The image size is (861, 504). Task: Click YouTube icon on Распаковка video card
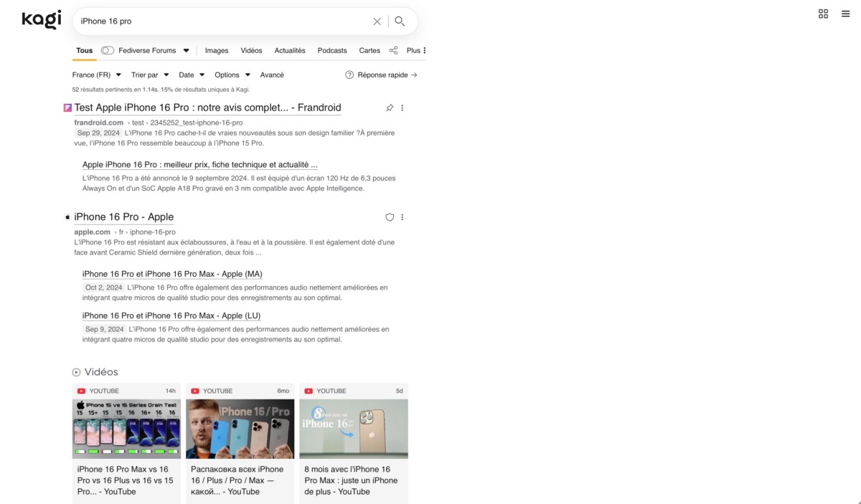195,391
